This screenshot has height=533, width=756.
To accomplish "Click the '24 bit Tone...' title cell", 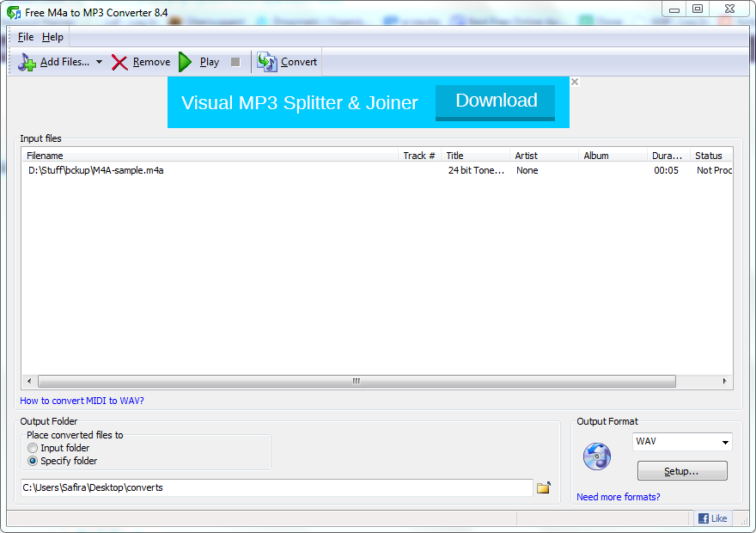I will pos(476,170).
